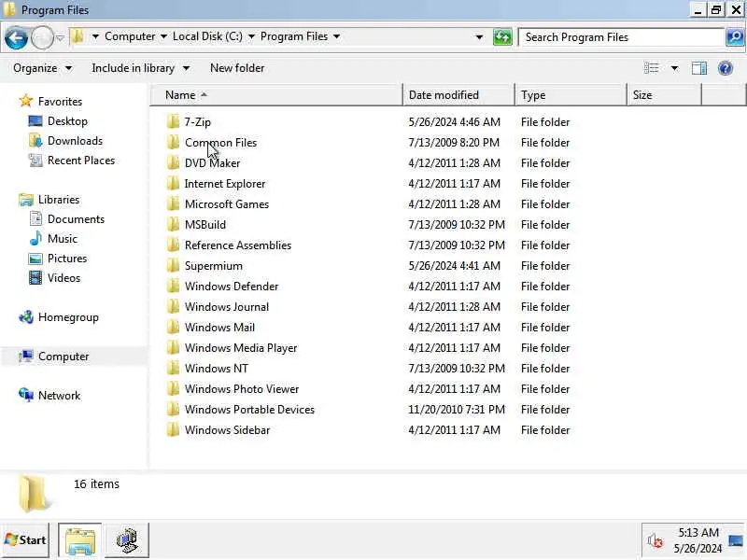Screen dimensions: 747x560
Task: Click the Refresh button beside the address bar
Action: 502,37
